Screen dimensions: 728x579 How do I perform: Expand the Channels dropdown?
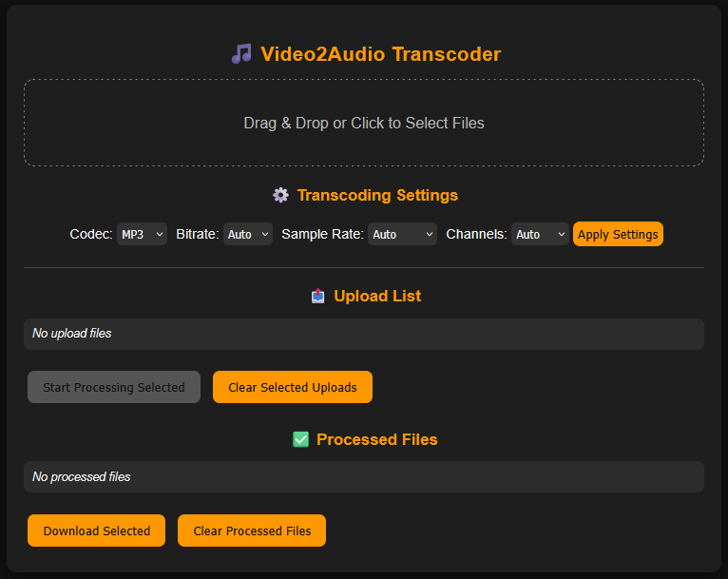540,234
